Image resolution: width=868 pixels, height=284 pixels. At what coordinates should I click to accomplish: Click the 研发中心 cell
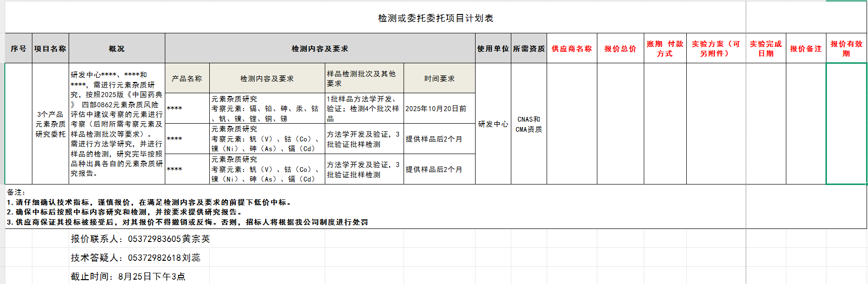493,124
